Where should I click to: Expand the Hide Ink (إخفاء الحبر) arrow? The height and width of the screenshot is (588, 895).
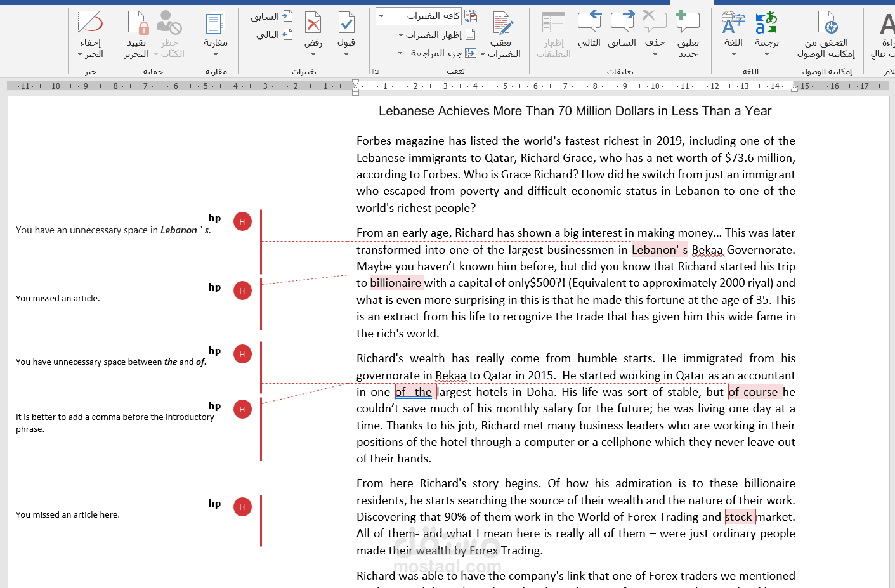[x=80, y=55]
